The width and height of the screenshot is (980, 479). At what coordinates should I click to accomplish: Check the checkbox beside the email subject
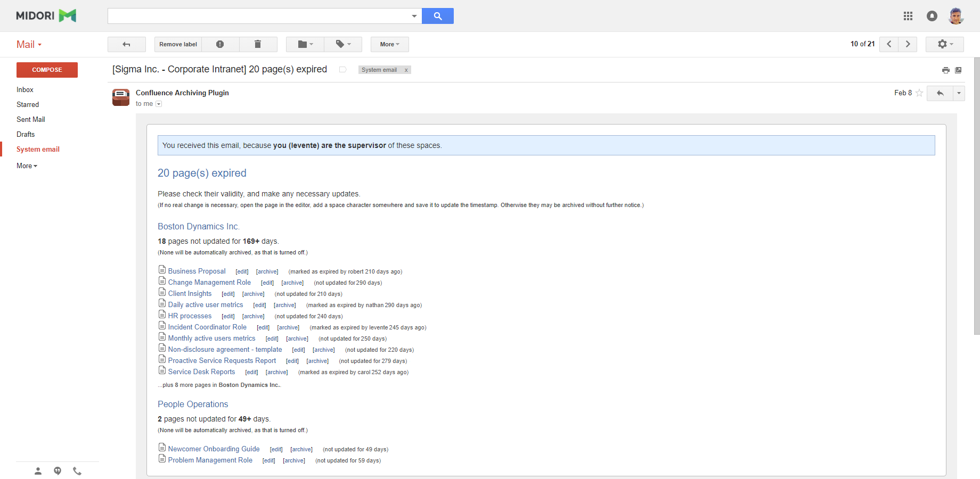point(342,69)
